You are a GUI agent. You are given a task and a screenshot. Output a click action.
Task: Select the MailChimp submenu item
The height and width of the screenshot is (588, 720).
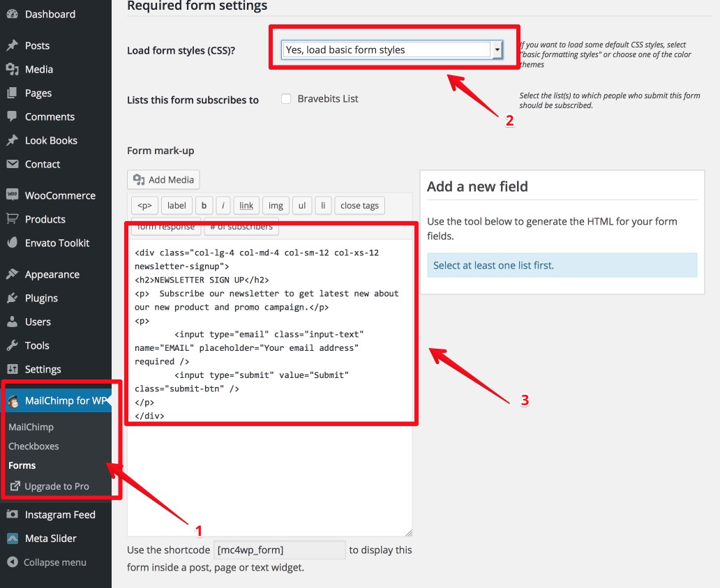pos(31,427)
